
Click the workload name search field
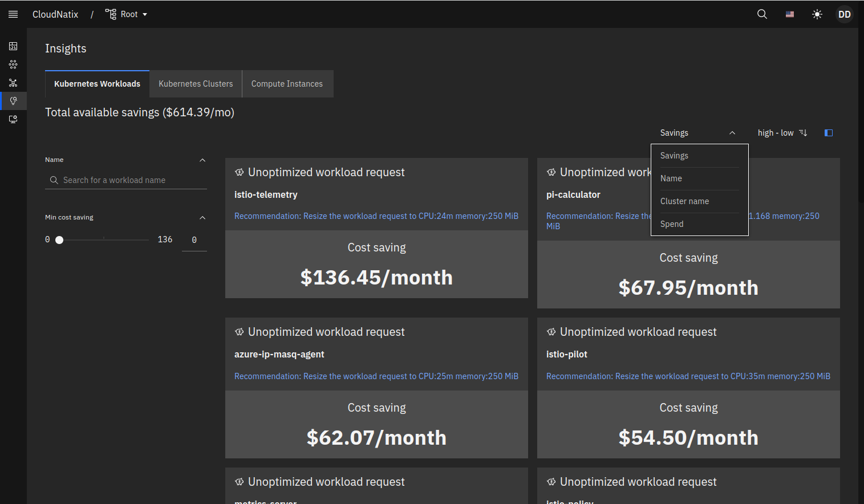point(131,180)
